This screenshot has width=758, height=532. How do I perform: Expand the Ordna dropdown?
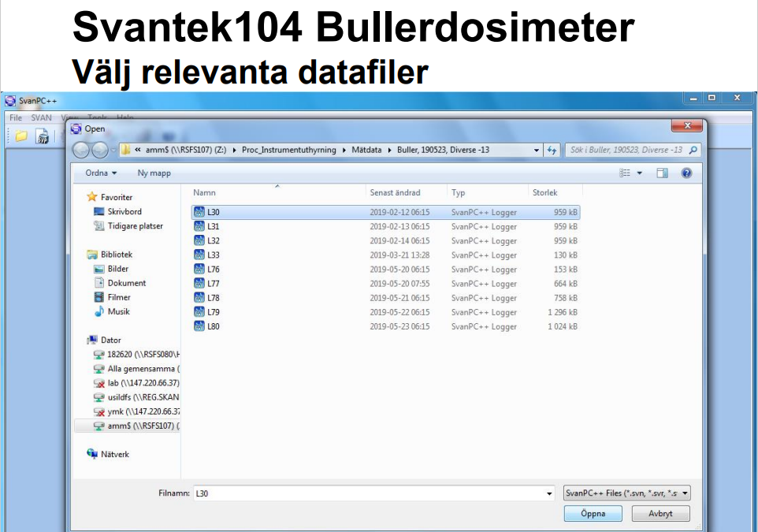click(101, 173)
